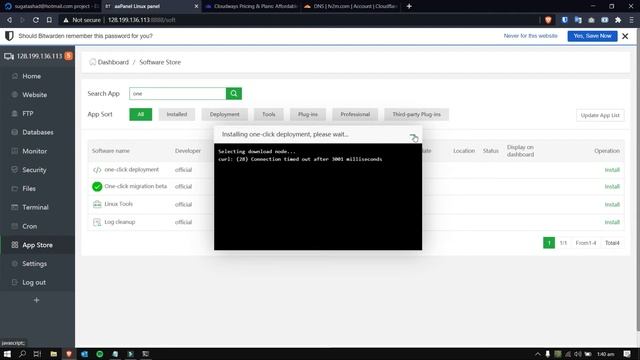This screenshot has width=640, height=360.
Task: Switch to the Cloudflare DNS browser tab
Action: pos(351,6)
